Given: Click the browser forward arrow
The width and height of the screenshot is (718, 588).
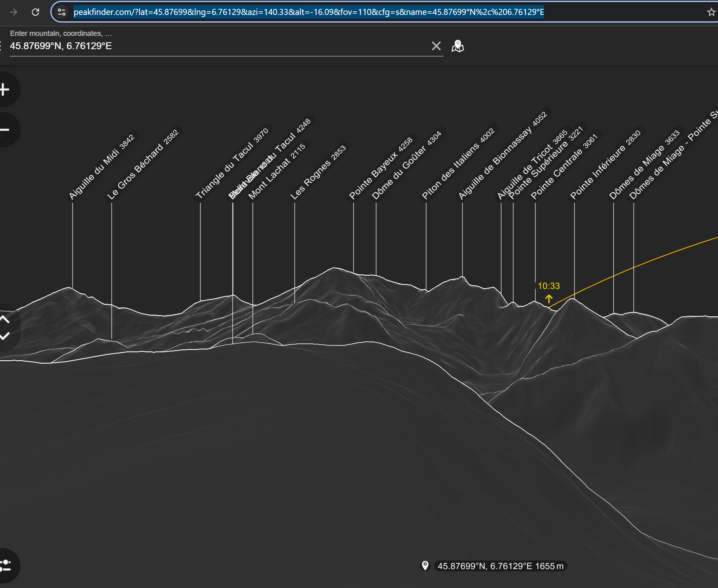Looking at the screenshot, I should click(x=14, y=12).
